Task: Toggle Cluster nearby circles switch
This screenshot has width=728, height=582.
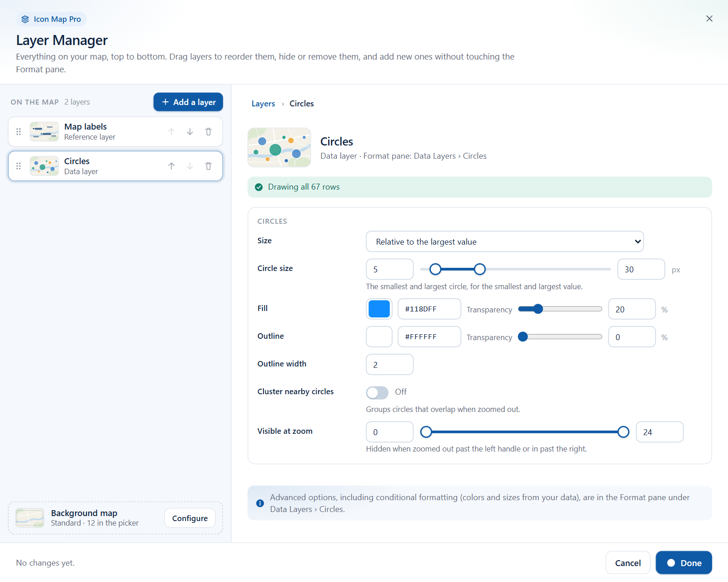Action: pyautogui.click(x=377, y=392)
